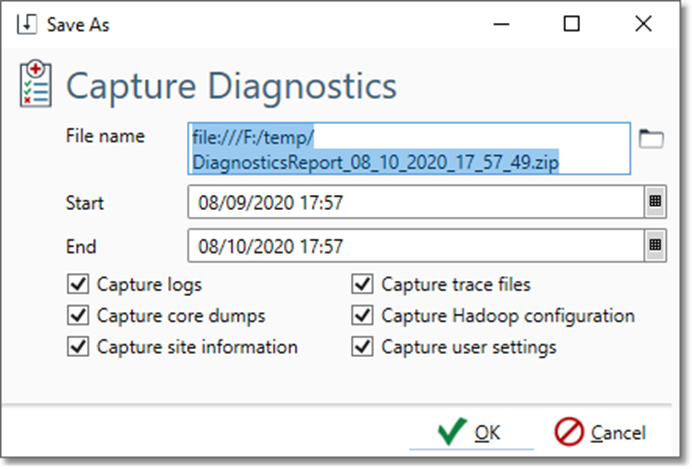Disable the Capture user settings checkbox
The image size is (692, 469).
coord(362,347)
